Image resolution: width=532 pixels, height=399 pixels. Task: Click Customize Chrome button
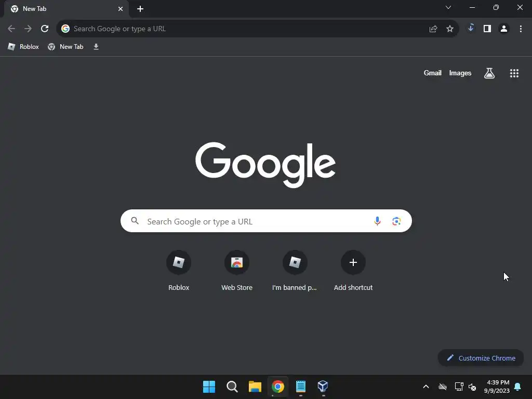(481, 358)
